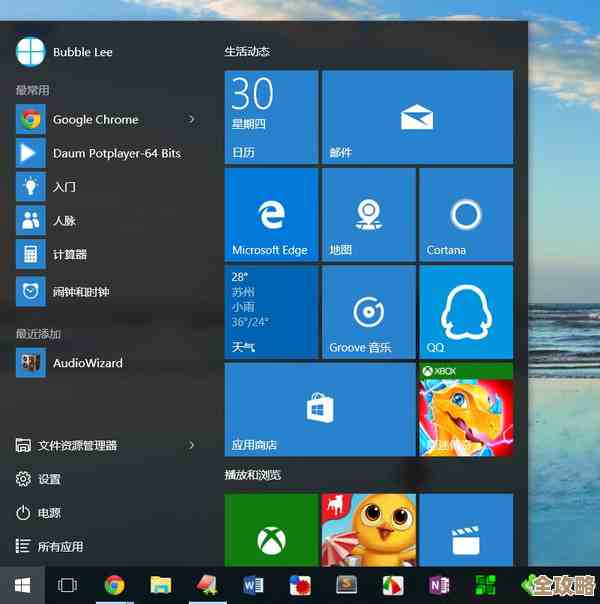Click the 生活动态 group heading
Screen dimensions: 600x604
coord(247,51)
